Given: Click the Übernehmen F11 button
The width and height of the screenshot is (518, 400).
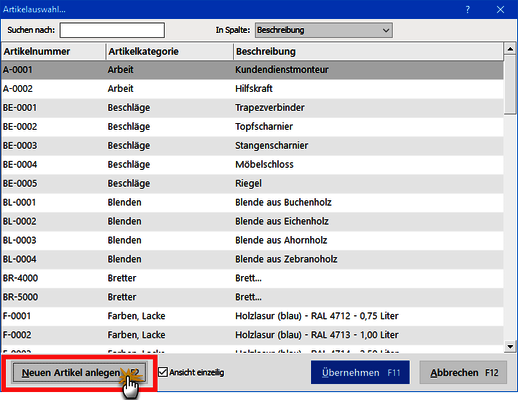Looking at the screenshot, I should point(360,372).
